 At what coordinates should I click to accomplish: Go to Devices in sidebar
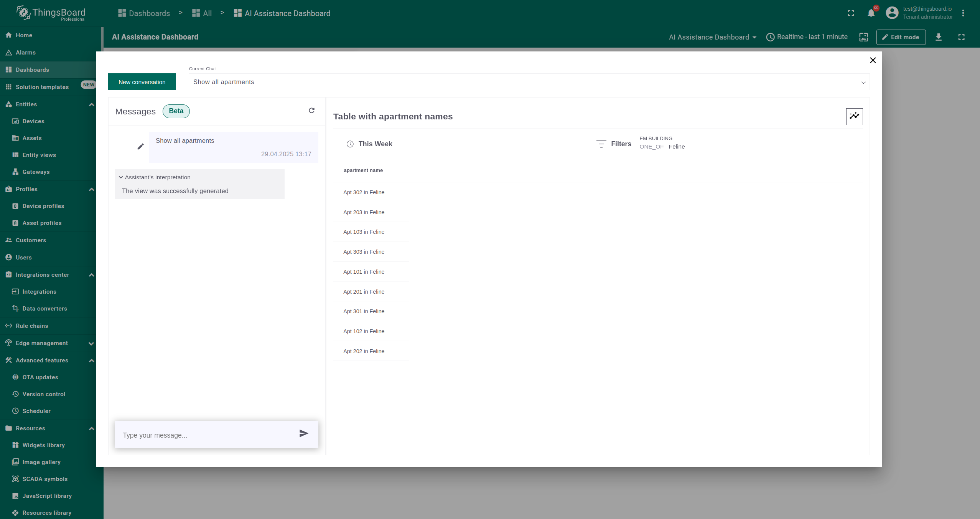(x=33, y=121)
